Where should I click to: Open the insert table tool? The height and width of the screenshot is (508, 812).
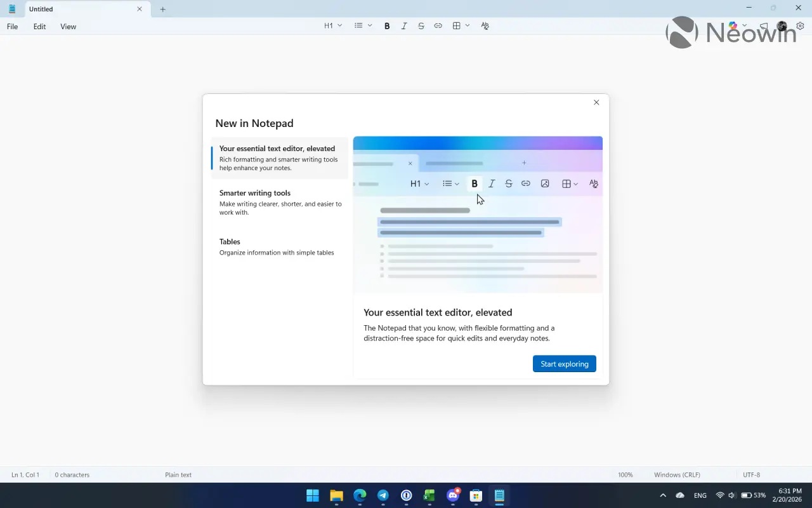458,25
